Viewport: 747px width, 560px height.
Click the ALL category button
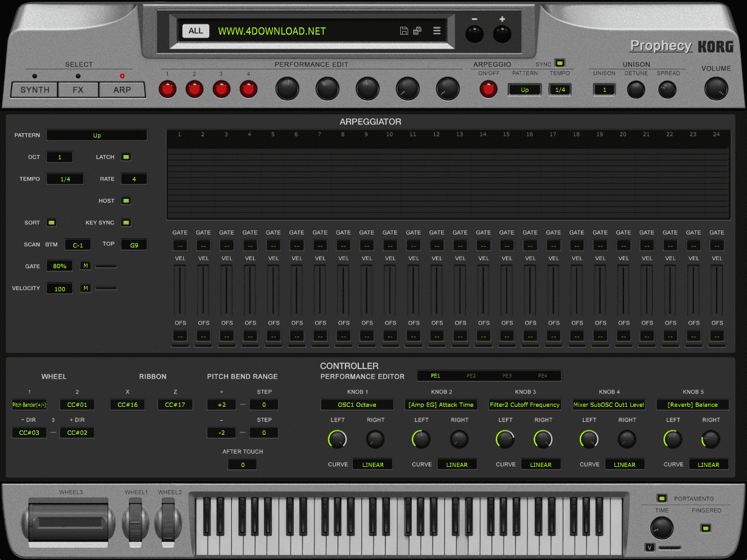(x=196, y=31)
